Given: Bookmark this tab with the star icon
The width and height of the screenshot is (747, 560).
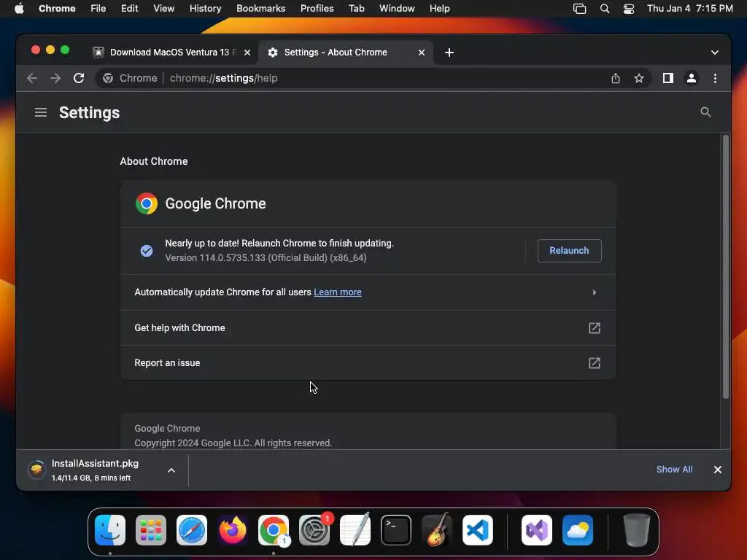Looking at the screenshot, I should coord(639,78).
